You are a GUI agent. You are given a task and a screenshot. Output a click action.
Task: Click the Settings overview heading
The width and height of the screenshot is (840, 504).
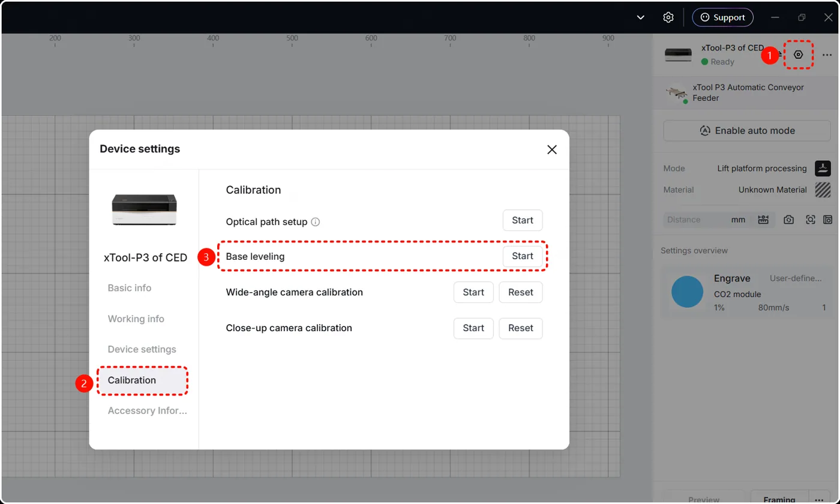694,250
